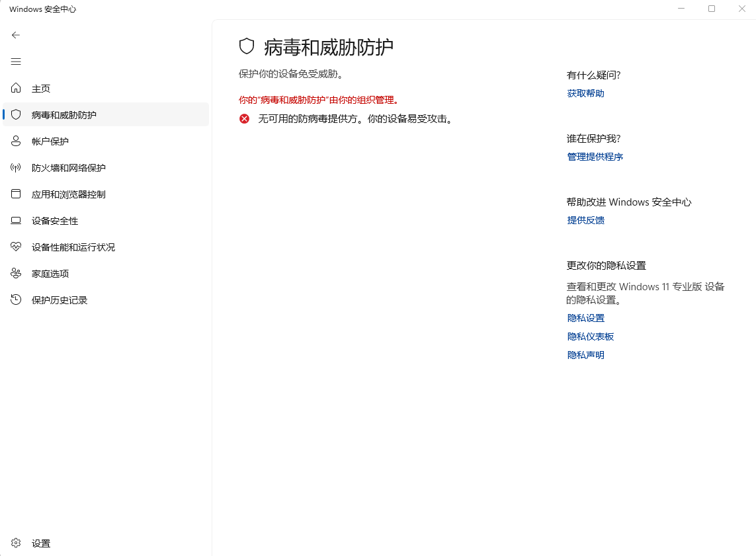Toggle the hamburger navigation menu
Image resolution: width=756 pixels, height=556 pixels.
pyautogui.click(x=16, y=61)
